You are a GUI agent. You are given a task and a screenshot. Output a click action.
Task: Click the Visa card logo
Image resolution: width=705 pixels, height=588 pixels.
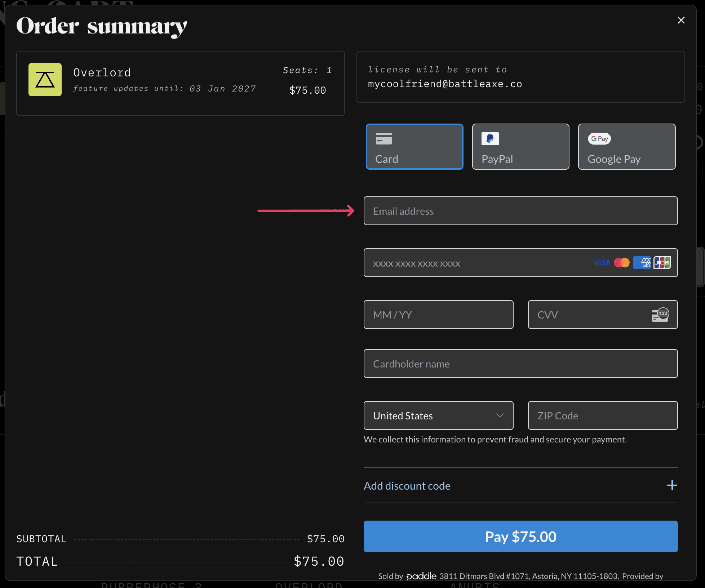point(602,263)
